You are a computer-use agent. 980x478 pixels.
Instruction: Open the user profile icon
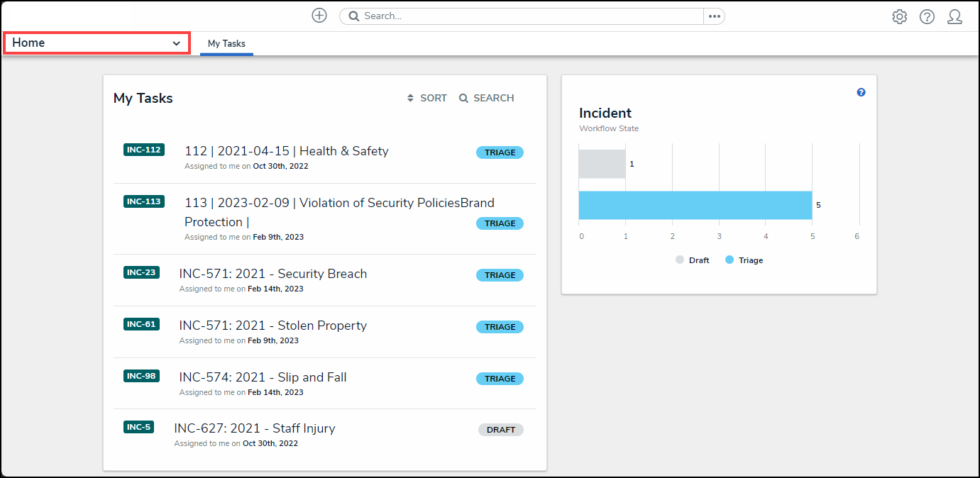click(x=954, y=17)
